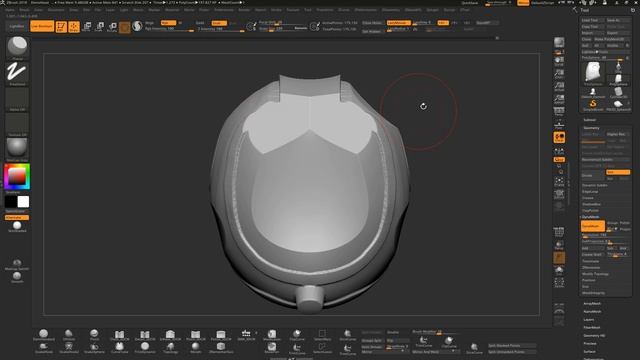
Task: Click the BPR render icon
Action: pyautogui.click(x=559, y=42)
